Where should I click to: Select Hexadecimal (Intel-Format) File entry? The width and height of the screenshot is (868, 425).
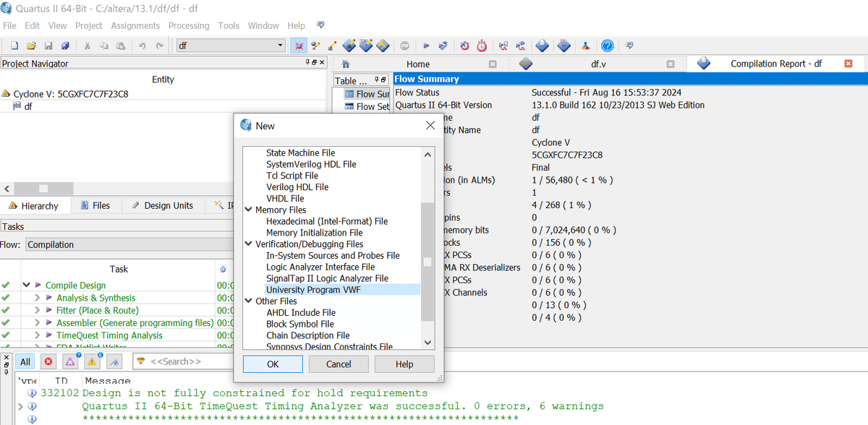tap(327, 221)
